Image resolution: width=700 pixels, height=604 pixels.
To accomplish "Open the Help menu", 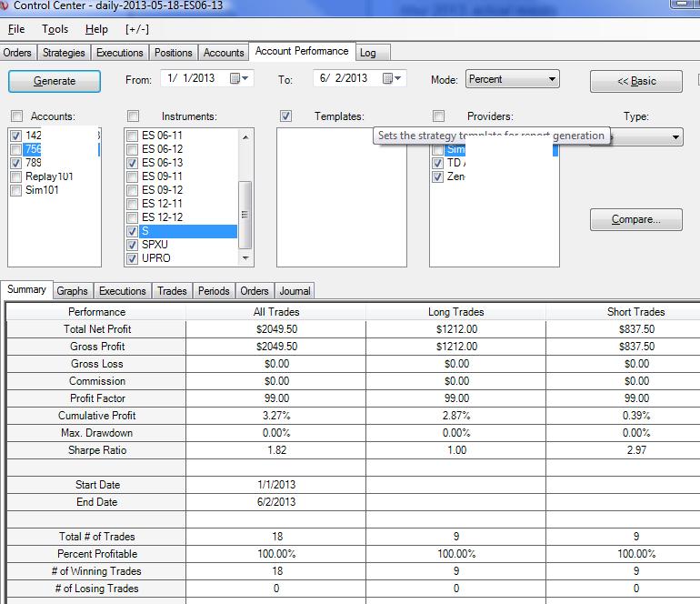I will point(96,29).
